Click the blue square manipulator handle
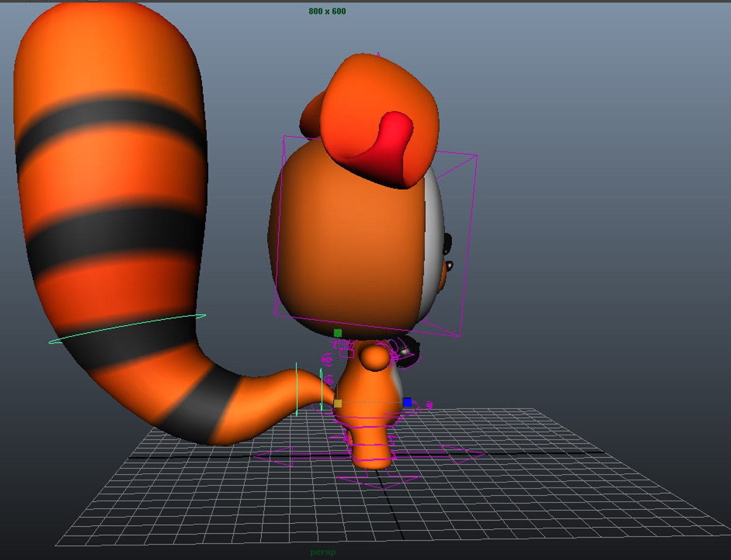This screenshot has height=560, width=731. [x=407, y=402]
